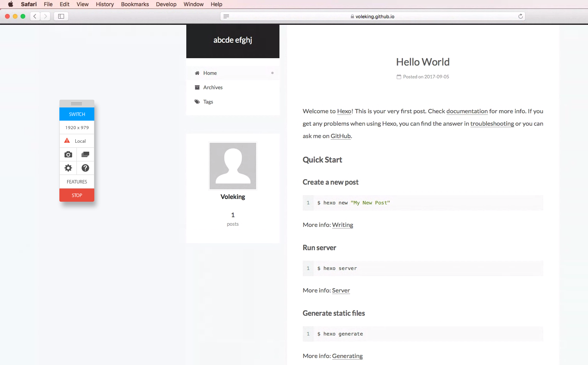Open the Edit menu
The width and height of the screenshot is (588, 365).
pos(64,4)
